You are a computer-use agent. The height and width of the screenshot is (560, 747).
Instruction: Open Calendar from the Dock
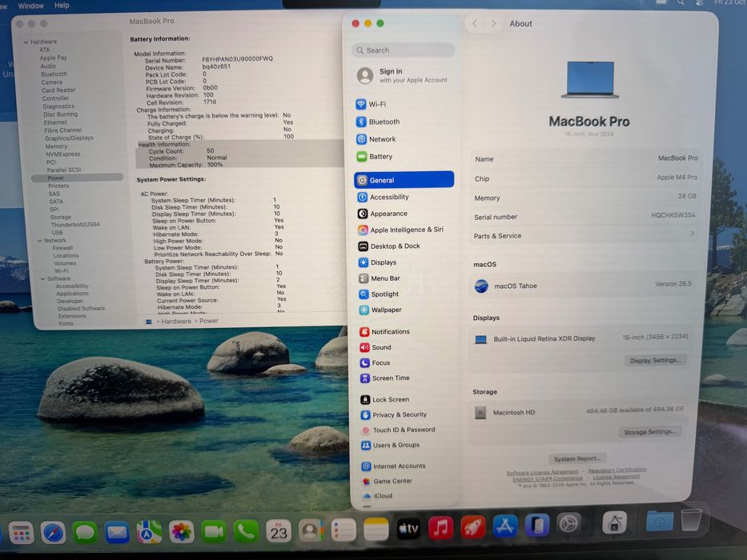pyautogui.click(x=279, y=531)
